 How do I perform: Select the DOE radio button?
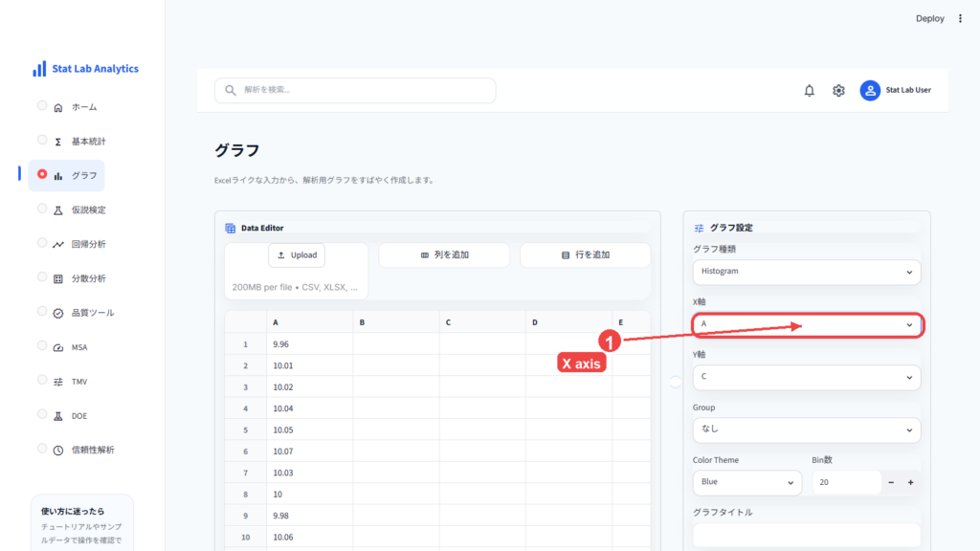[x=42, y=414]
